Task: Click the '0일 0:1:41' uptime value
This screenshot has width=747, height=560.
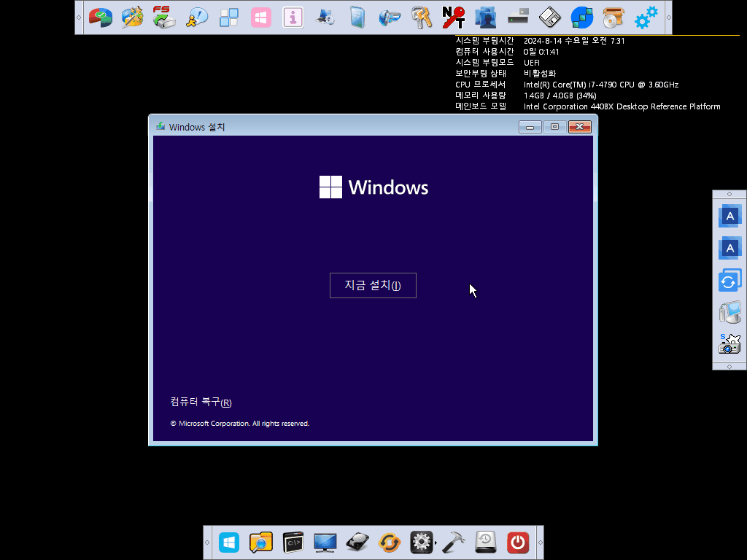Action: tap(541, 52)
